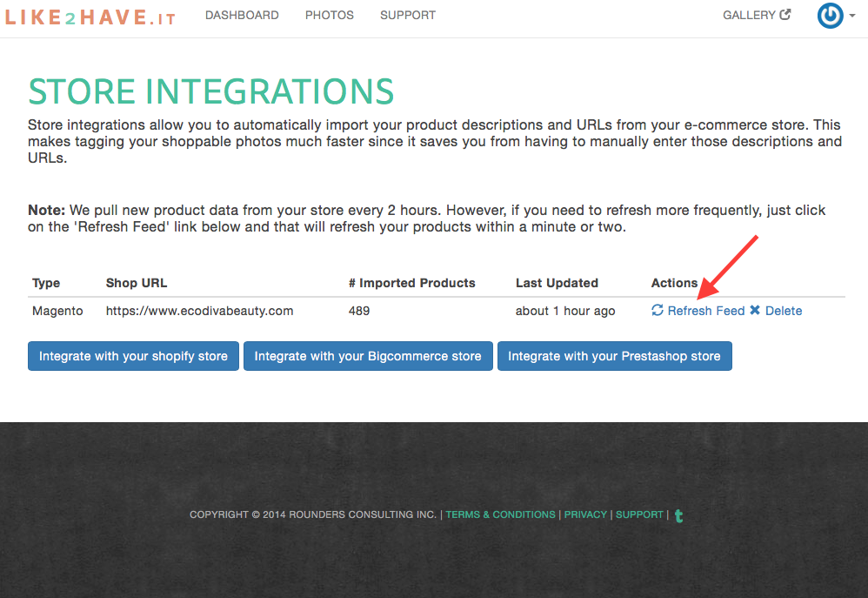The image size is (868, 598).
Task: Click the external link icon beside Gallery
Action: (x=785, y=15)
